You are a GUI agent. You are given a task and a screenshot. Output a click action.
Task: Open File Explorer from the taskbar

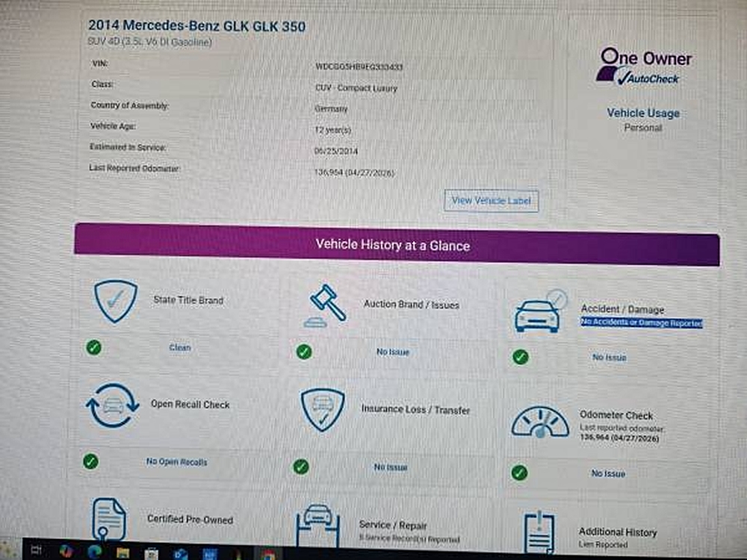coord(123,553)
